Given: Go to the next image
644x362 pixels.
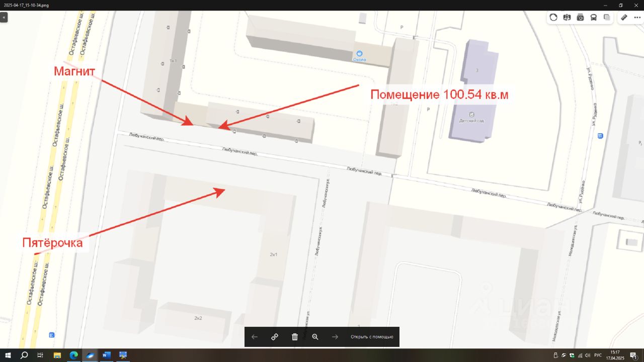Looking at the screenshot, I should click(335, 337).
